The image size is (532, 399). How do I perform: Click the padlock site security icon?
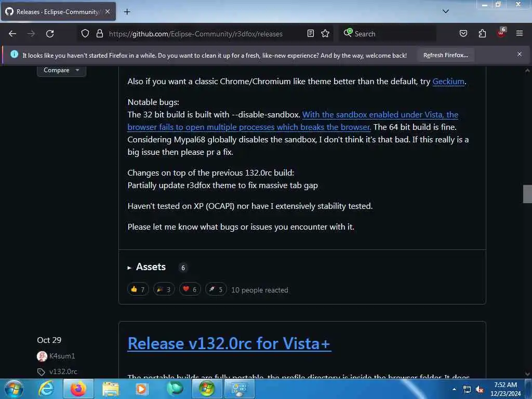(99, 34)
